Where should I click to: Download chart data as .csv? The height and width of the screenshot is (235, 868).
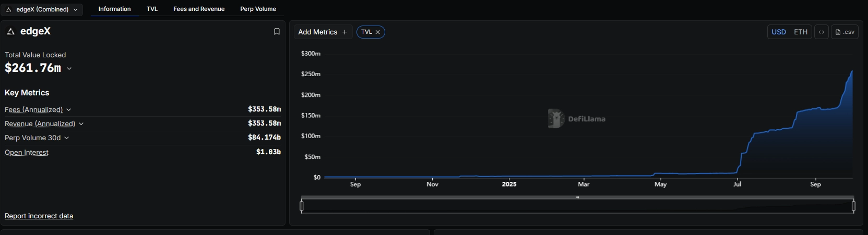[x=845, y=32]
